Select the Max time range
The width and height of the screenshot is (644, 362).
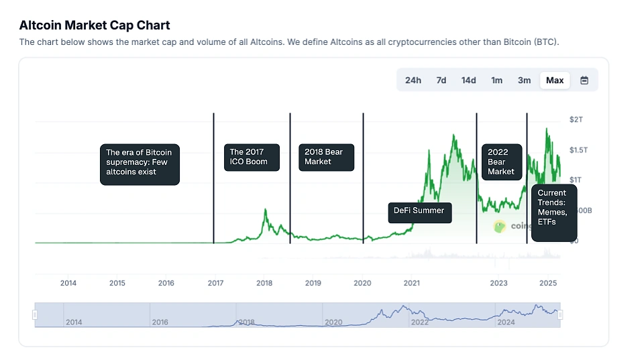point(555,80)
